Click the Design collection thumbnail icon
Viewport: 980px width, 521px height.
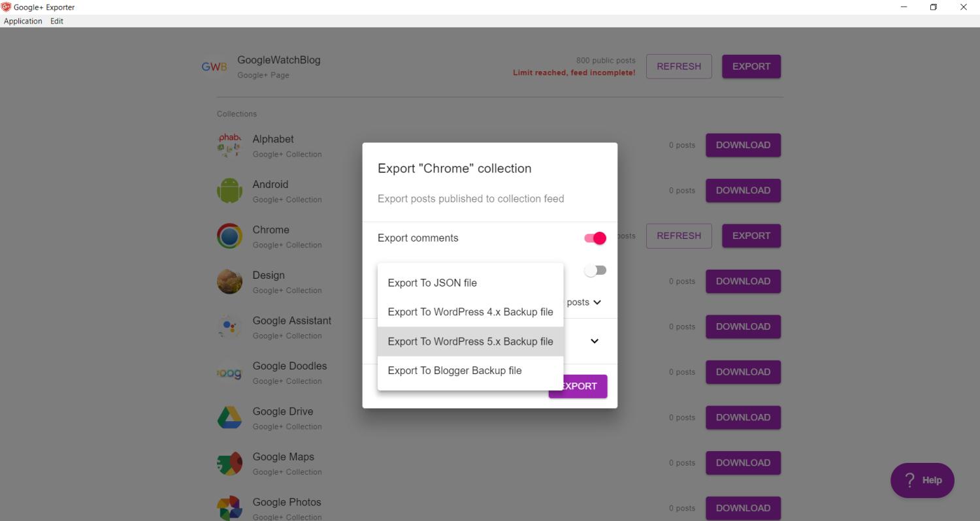point(229,281)
